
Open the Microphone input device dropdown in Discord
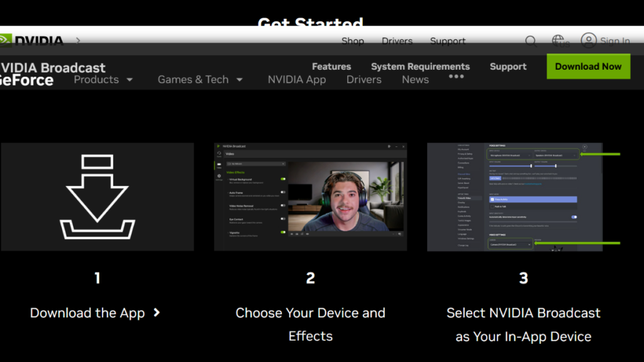click(x=510, y=155)
